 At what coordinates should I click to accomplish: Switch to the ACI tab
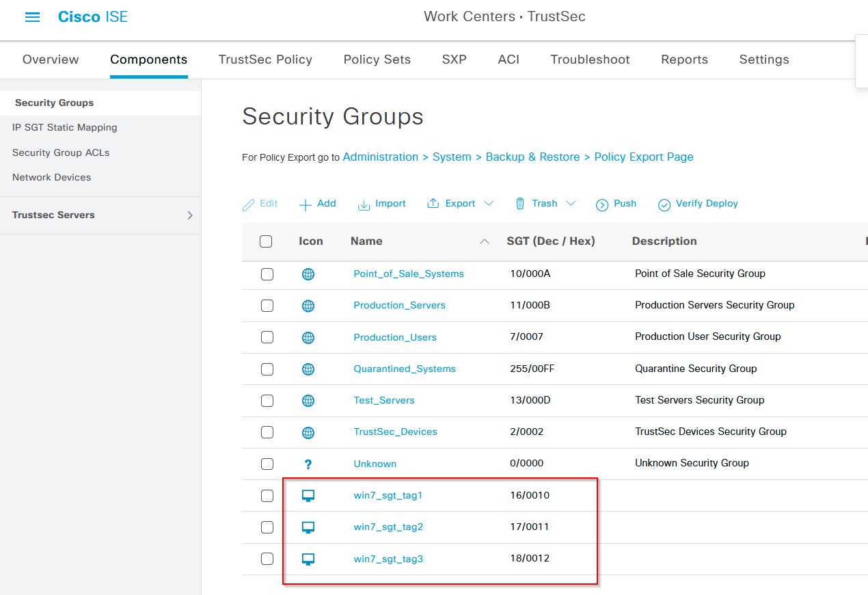pyautogui.click(x=508, y=59)
